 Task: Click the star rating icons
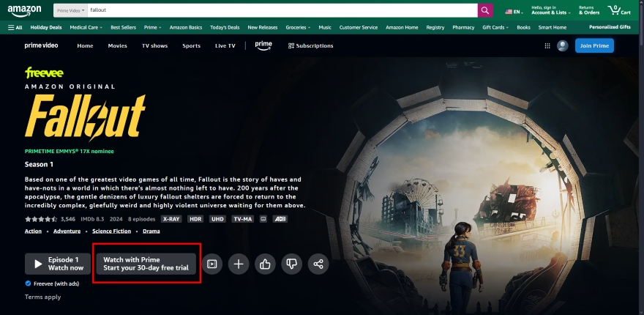41,219
